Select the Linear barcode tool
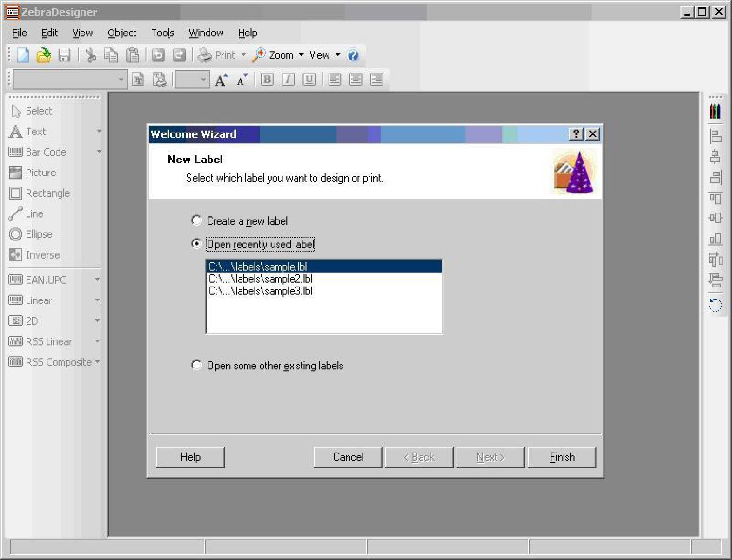This screenshot has width=732, height=560. click(x=30, y=300)
